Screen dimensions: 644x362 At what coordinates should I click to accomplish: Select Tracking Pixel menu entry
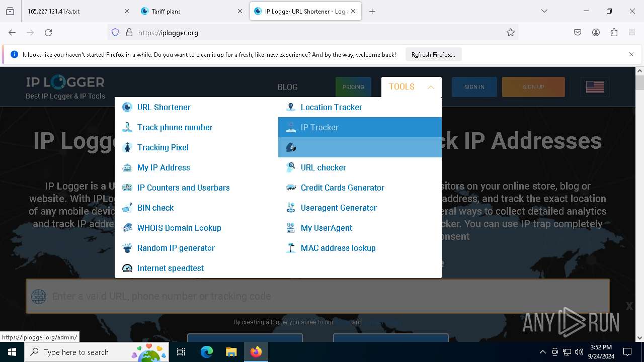(196, 147)
